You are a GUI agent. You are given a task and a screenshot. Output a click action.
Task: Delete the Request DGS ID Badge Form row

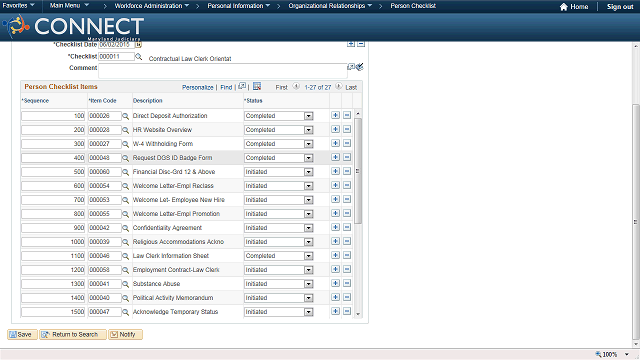point(347,158)
